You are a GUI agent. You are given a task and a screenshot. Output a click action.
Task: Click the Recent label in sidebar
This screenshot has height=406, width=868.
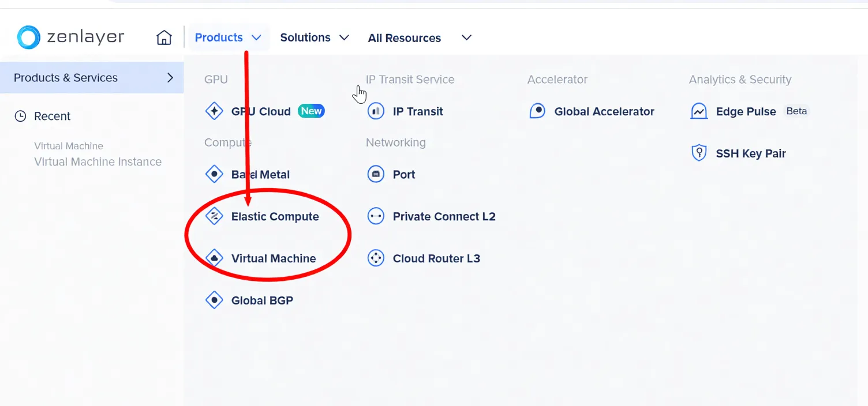[x=52, y=116]
